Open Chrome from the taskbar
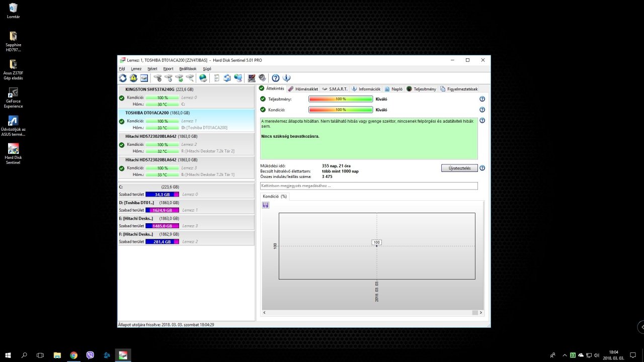This screenshot has width=644, height=362. [74, 355]
